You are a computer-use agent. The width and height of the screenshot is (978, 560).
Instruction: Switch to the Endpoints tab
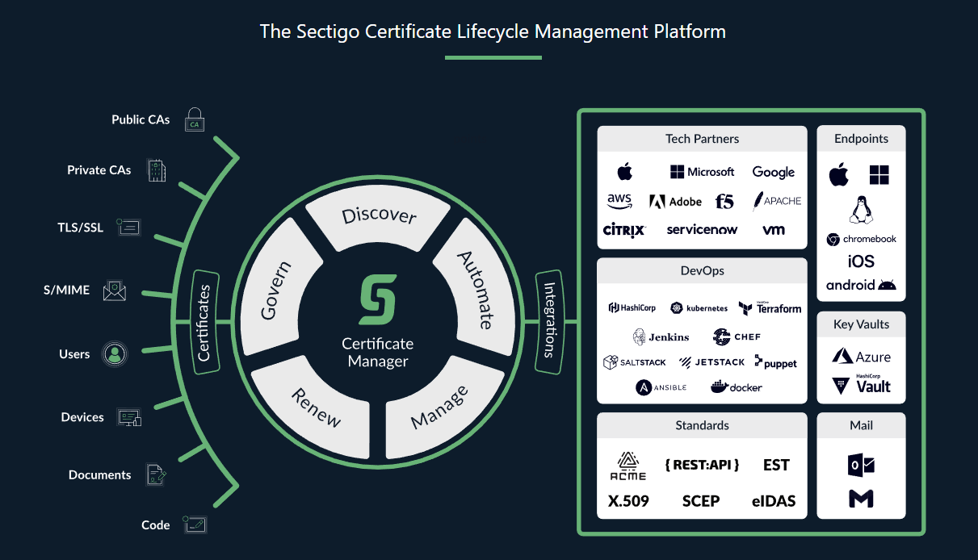(x=860, y=138)
